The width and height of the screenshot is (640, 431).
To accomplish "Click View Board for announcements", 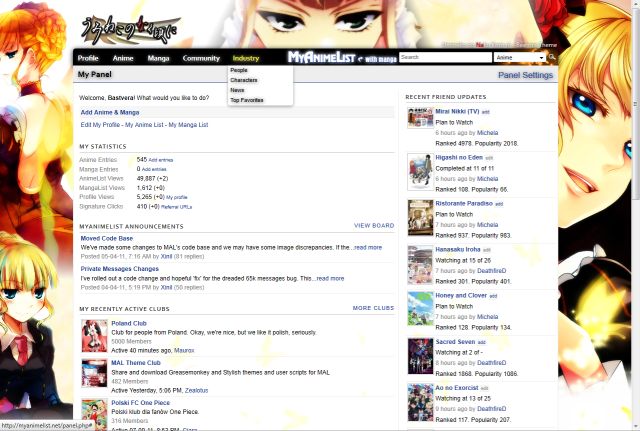I will click(x=374, y=225).
